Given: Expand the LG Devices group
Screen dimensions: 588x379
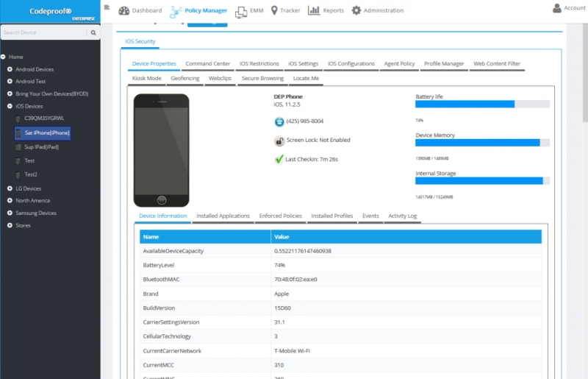Looking at the screenshot, I should click(x=10, y=188).
